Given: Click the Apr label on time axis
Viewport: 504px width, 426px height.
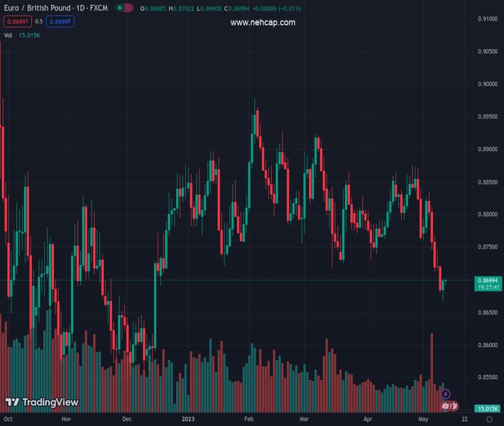Looking at the screenshot, I should pyautogui.click(x=368, y=420).
